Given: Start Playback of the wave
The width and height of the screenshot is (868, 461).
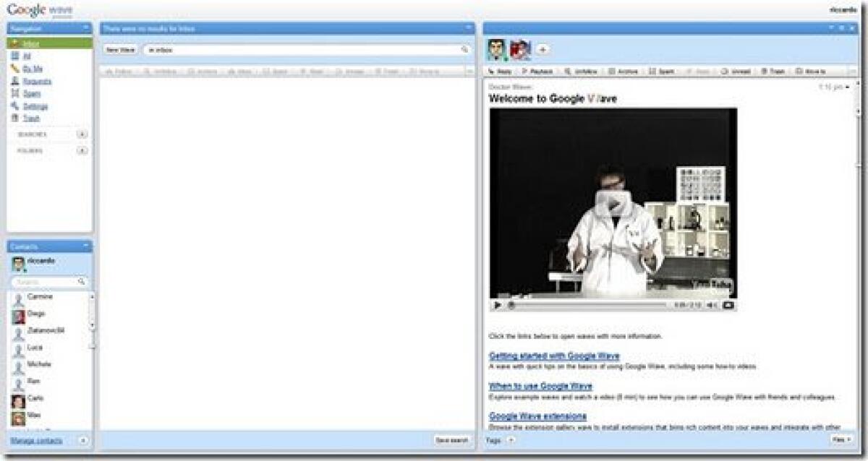Looking at the screenshot, I should (x=540, y=72).
